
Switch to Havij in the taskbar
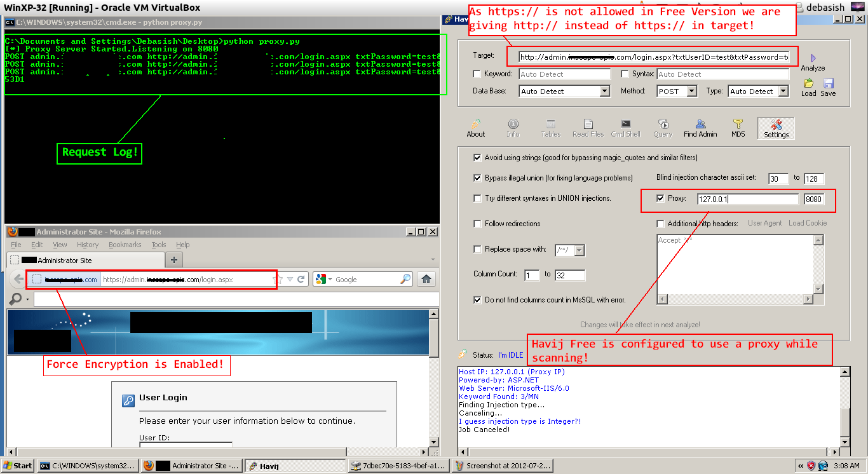[296, 466]
